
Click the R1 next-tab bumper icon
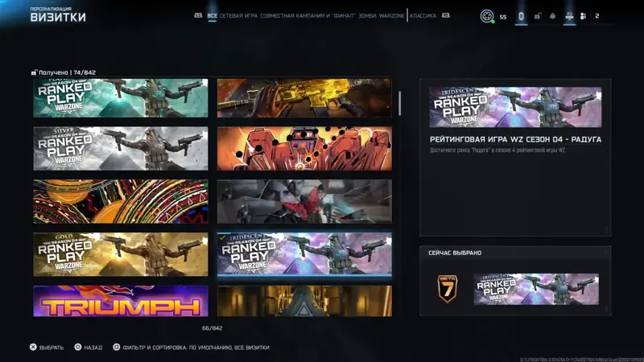(x=446, y=15)
